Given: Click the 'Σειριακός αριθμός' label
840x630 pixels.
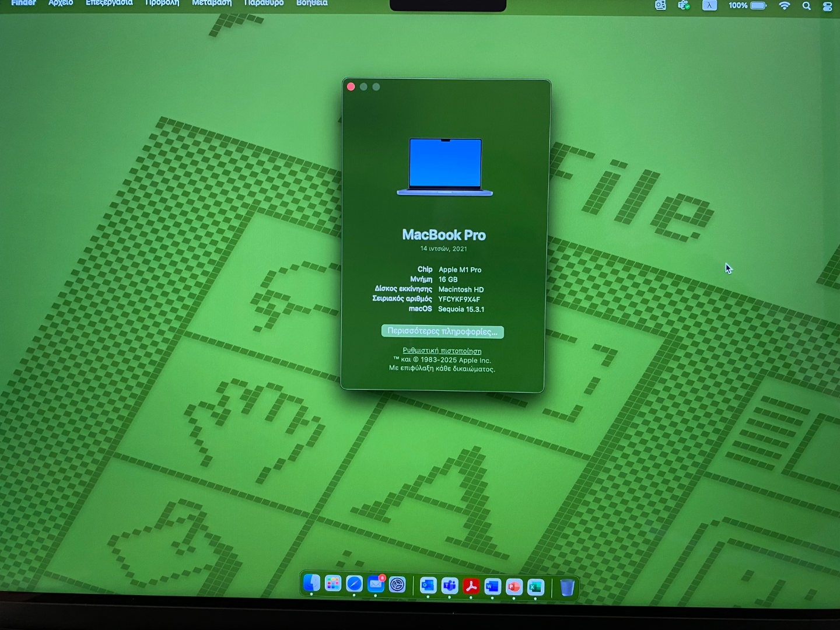Looking at the screenshot, I should click(x=402, y=299).
